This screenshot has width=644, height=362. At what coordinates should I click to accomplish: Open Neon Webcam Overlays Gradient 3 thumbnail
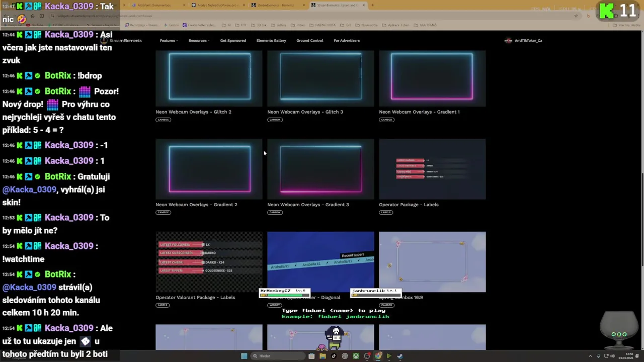coord(320,169)
